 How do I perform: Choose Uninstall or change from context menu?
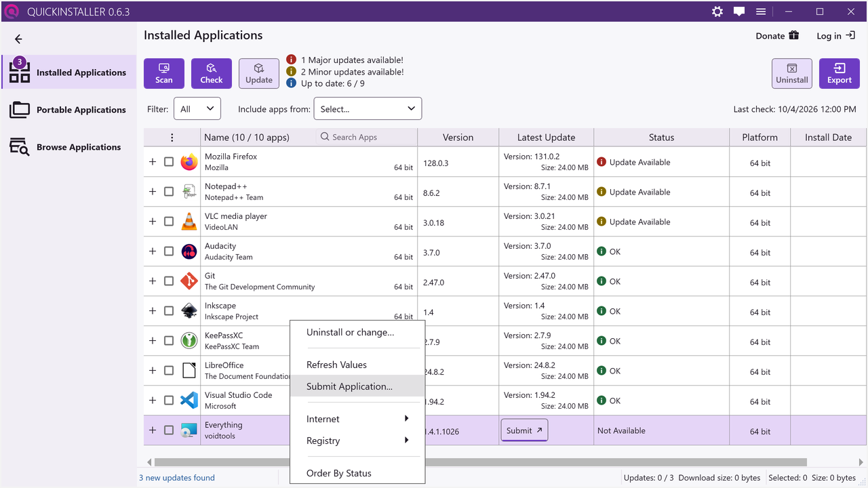(357, 332)
